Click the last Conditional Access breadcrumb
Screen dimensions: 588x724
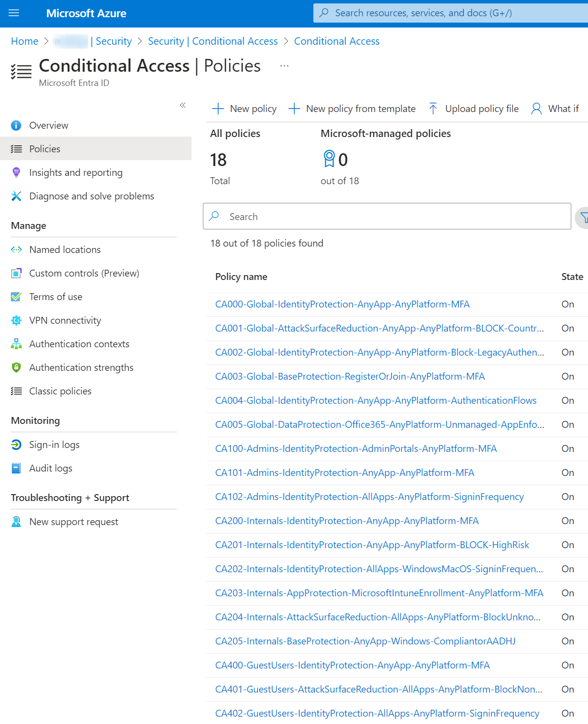pos(337,41)
